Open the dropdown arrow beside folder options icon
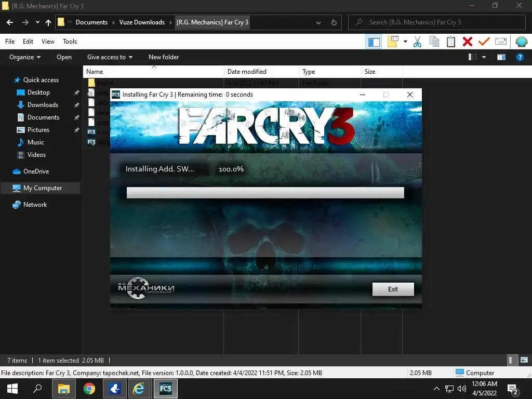532x399 pixels. (405, 42)
